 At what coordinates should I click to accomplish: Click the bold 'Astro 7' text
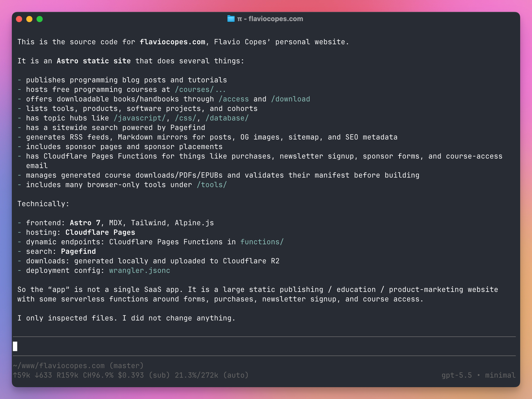point(85,223)
